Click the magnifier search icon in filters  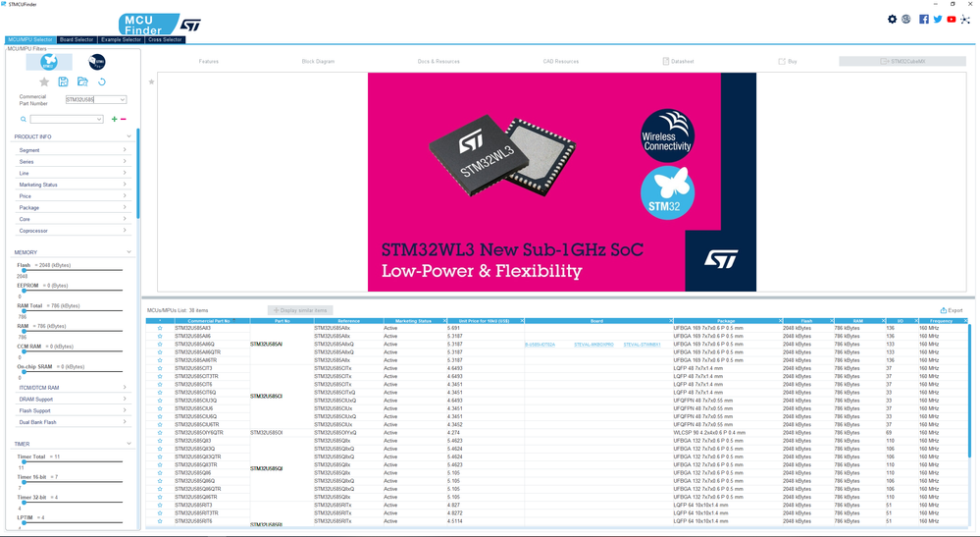click(x=24, y=119)
